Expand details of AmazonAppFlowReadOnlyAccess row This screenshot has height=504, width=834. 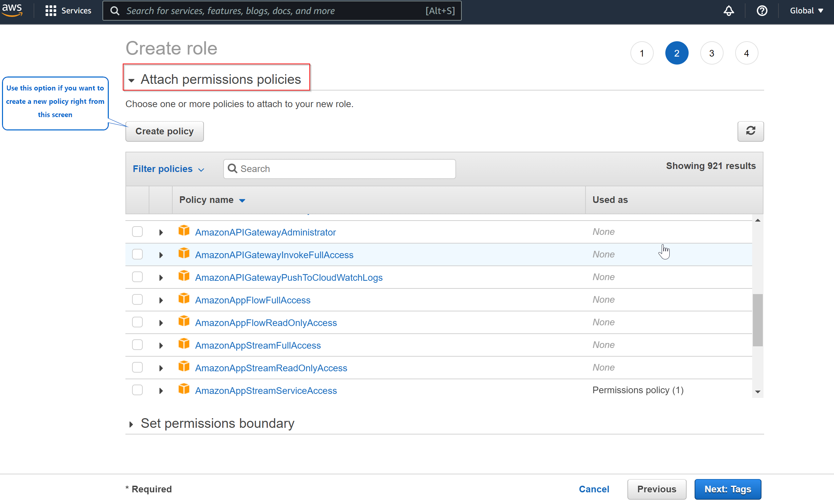[161, 323]
